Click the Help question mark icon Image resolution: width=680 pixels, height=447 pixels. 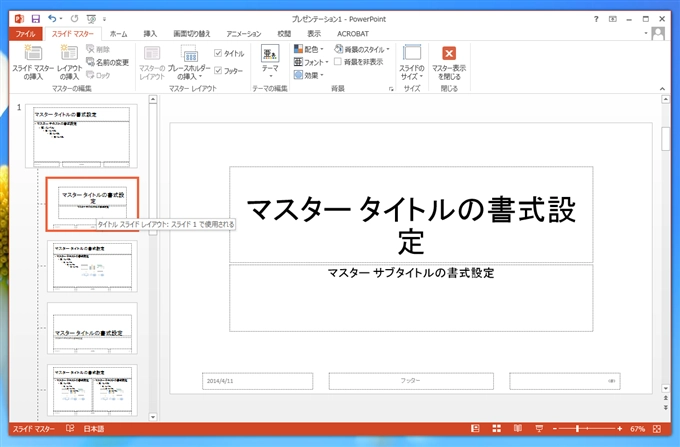point(596,19)
